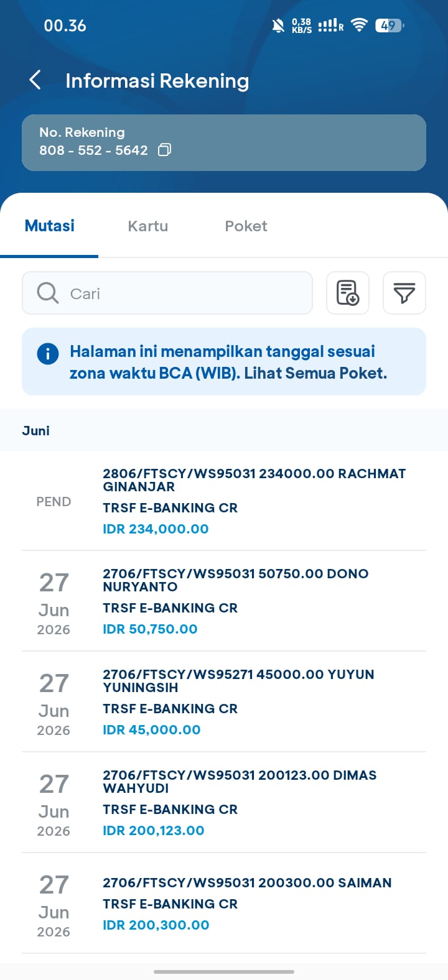Viewport: 448px width, 980px height.
Task: Tap the back arrow next to Informasi Rekening
Action: (x=35, y=80)
